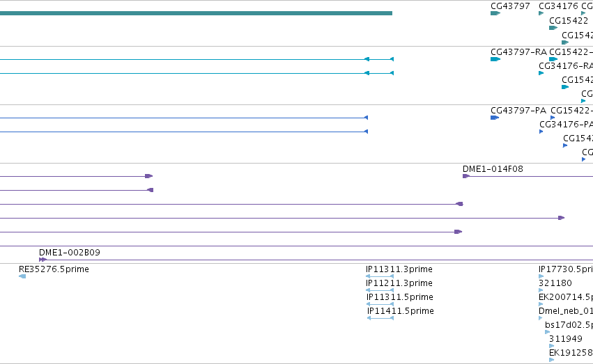Select protein annotation CG43797-PA
Viewport: 593px width, 364px height.
tap(518, 110)
